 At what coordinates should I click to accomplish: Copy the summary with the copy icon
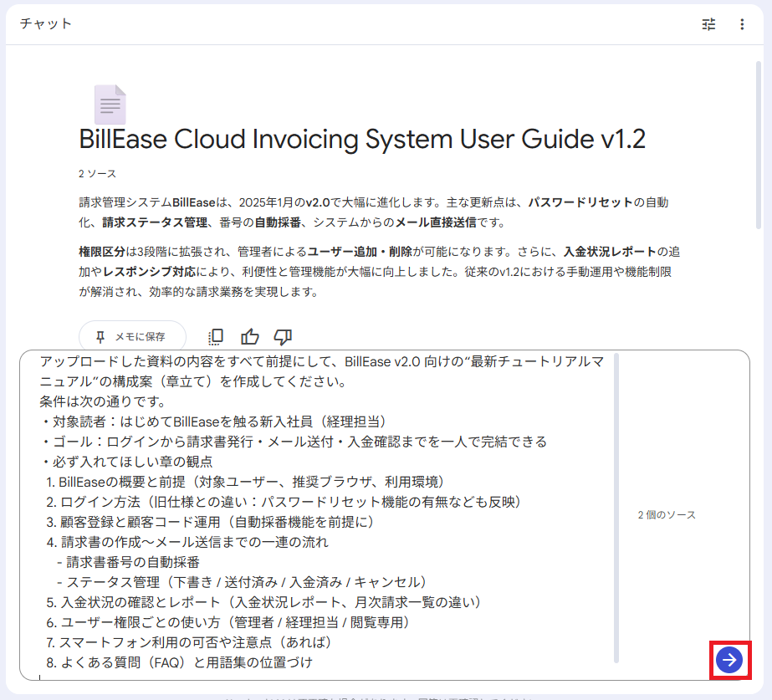point(216,337)
